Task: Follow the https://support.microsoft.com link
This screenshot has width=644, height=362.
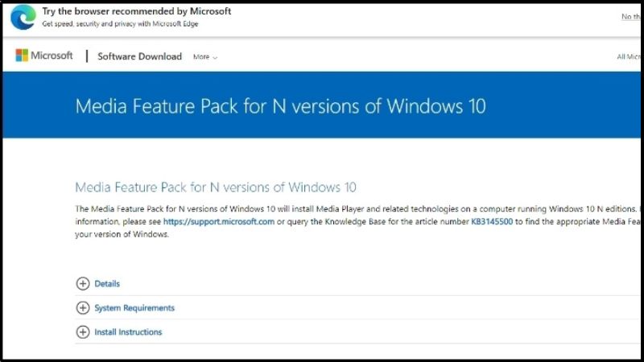Action: point(218,222)
